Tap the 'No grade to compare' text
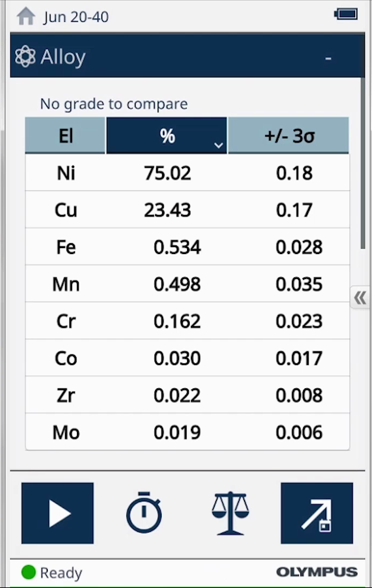The height and width of the screenshot is (588, 372). click(114, 104)
